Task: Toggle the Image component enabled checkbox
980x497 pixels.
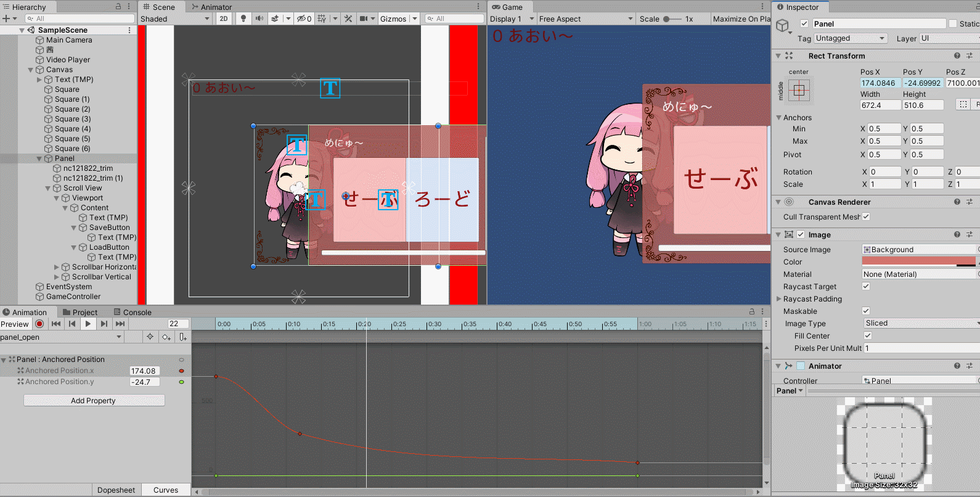Action: tap(801, 234)
